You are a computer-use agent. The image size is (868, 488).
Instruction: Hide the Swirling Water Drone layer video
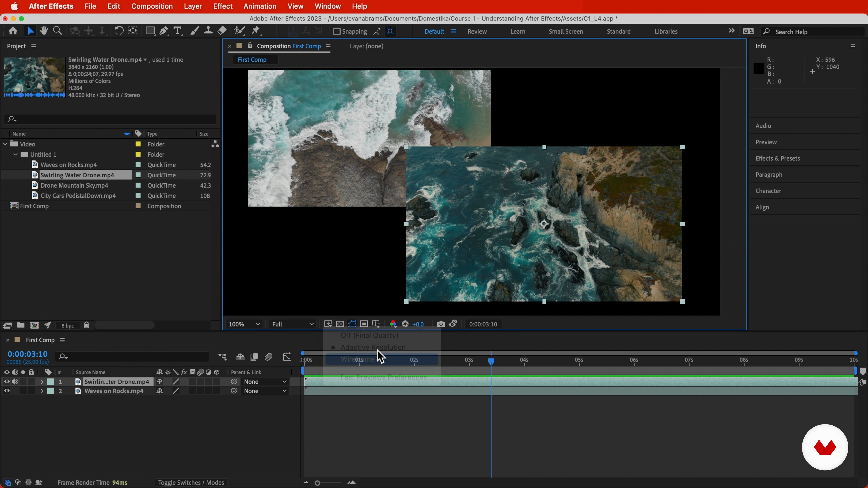[6, 382]
